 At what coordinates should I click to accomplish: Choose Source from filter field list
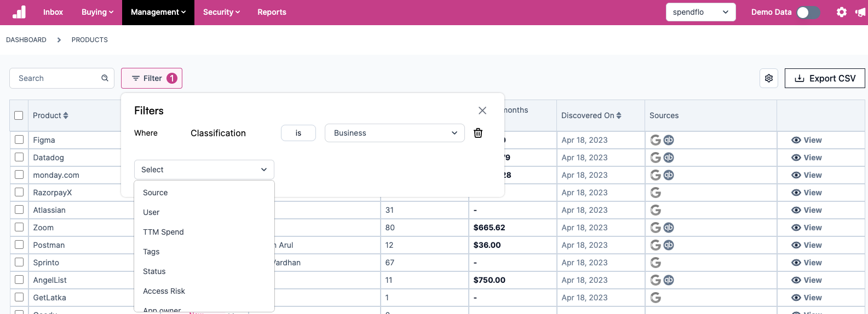tap(204, 193)
